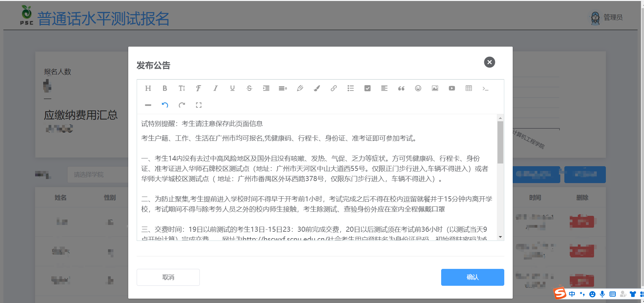Open Sogou soft keyboard
This screenshot has width=644, height=303.
point(613,294)
